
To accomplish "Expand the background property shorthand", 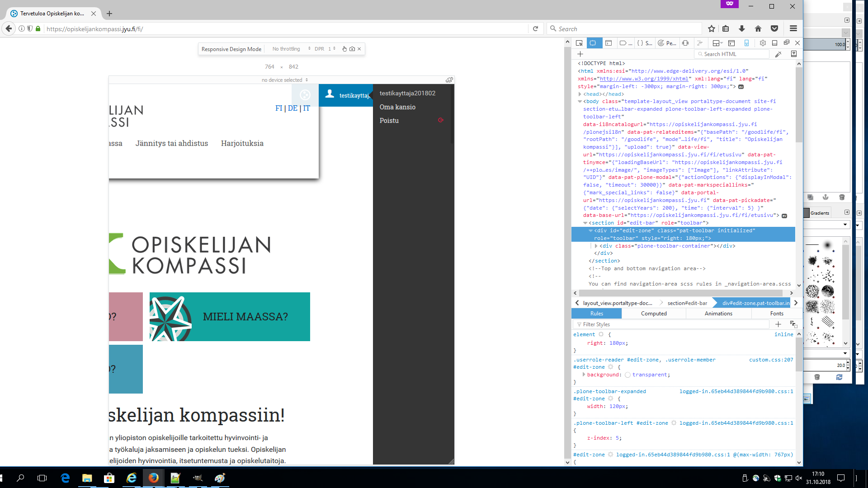I will 584,375.
